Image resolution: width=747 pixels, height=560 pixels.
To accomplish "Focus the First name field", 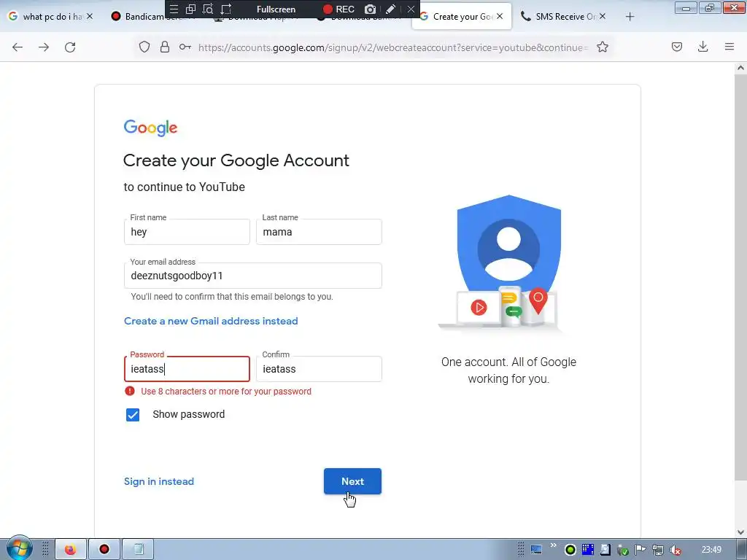I will 187,232.
